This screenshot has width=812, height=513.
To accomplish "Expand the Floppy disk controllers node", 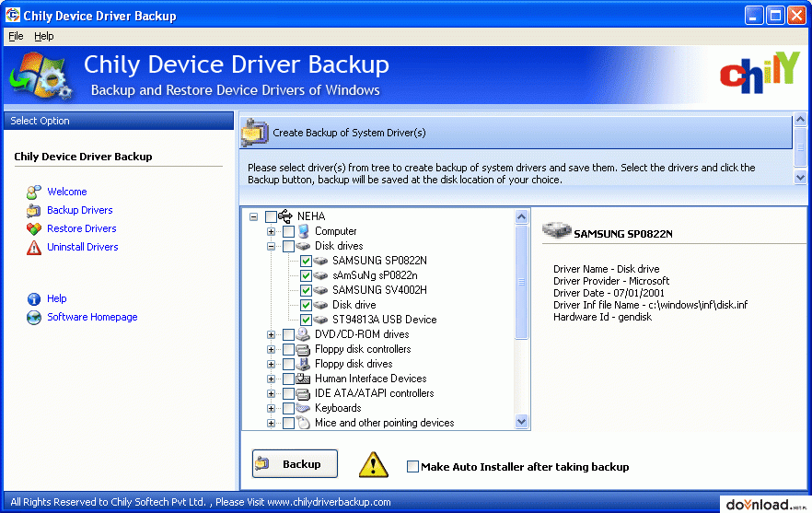I will point(271,349).
